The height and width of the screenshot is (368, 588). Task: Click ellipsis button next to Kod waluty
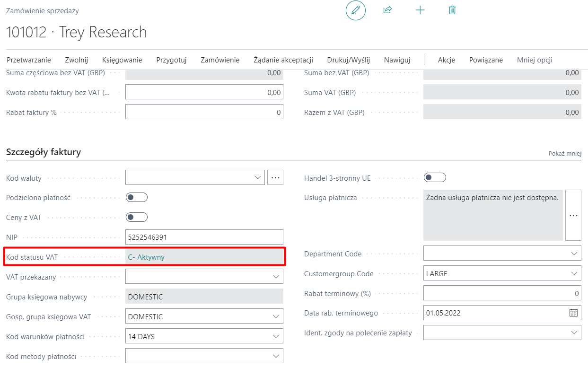(x=275, y=178)
